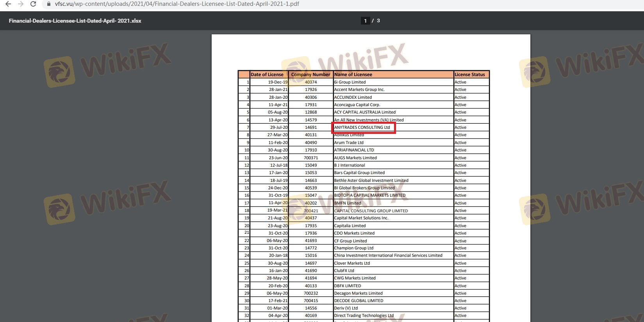This screenshot has height=322, width=644.
Task: Click the current page number field
Action: (365, 21)
